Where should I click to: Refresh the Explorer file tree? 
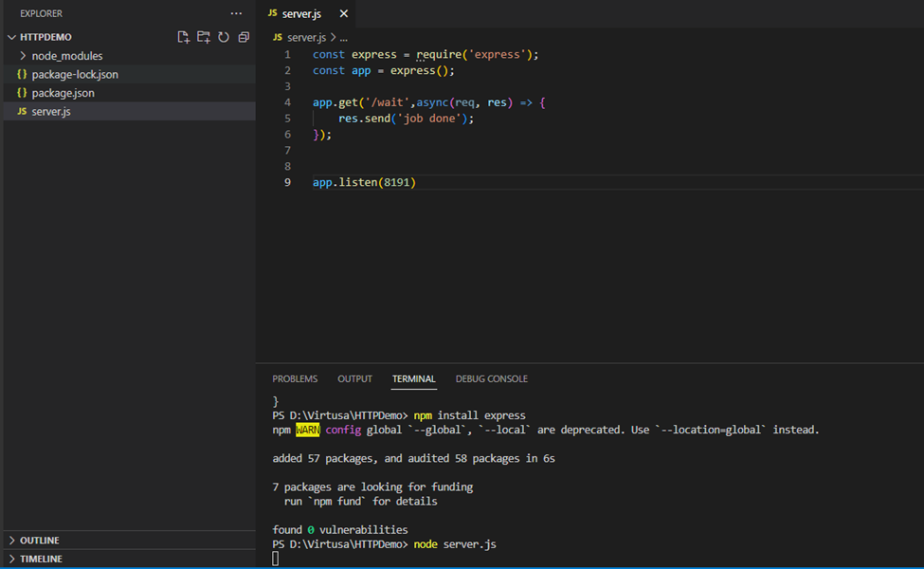click(224, 37)
